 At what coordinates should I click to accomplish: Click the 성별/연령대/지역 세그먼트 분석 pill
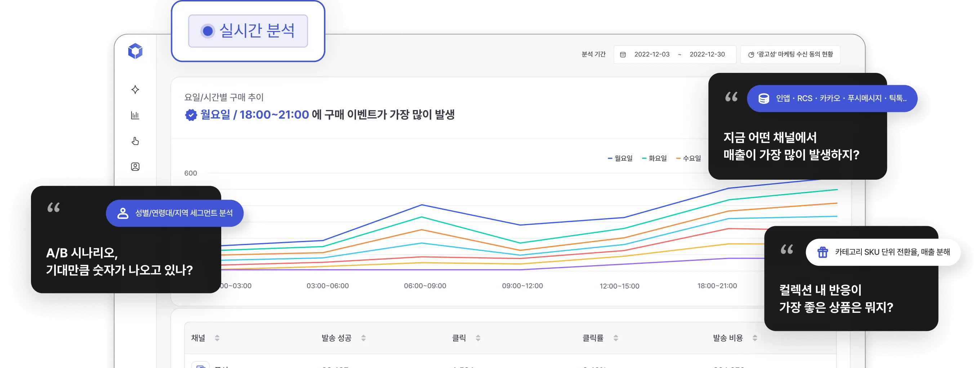175,213
